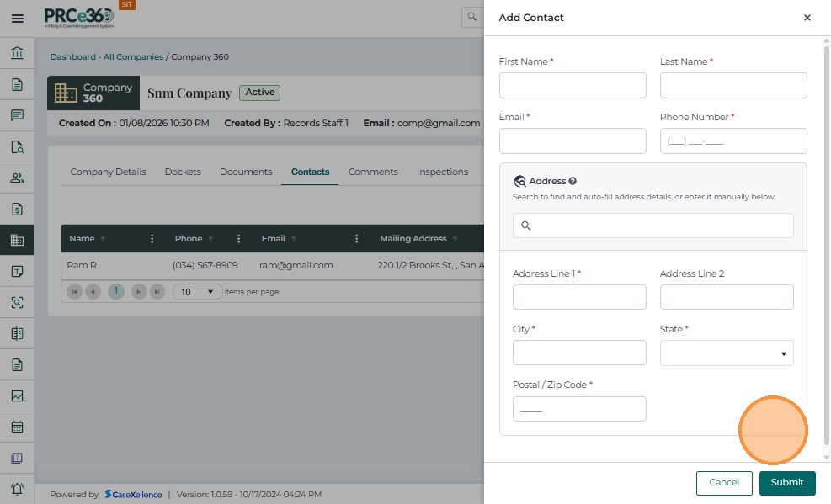This screenshot has width=831, height=504.
Task: Click the Cancel button
Action: (723, 483)
